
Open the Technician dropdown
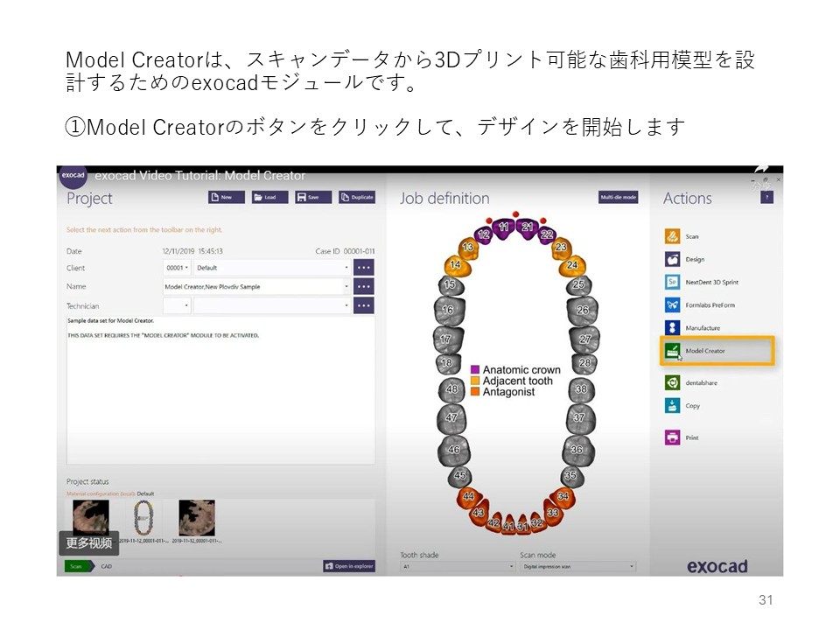tap(271, 305)
